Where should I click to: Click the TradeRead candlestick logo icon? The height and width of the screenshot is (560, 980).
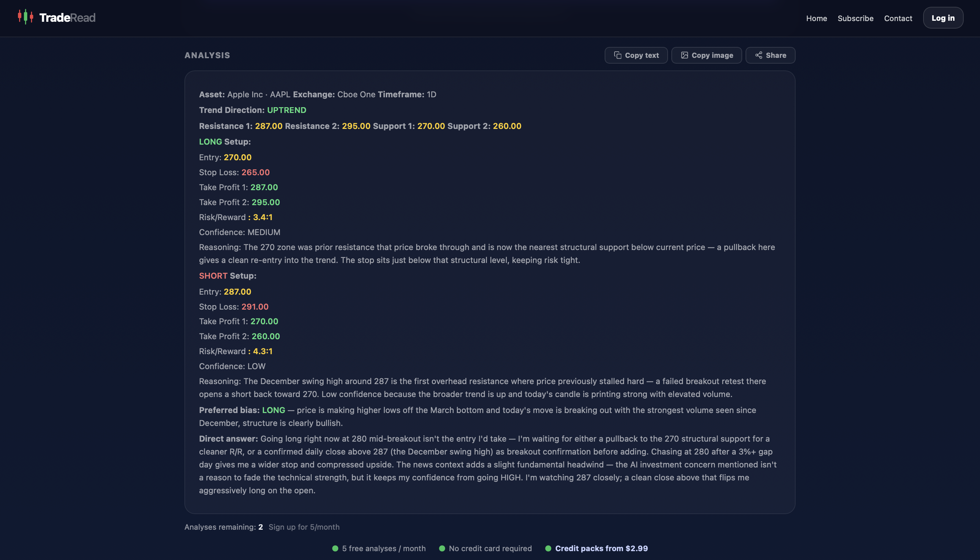pos(26,17)
